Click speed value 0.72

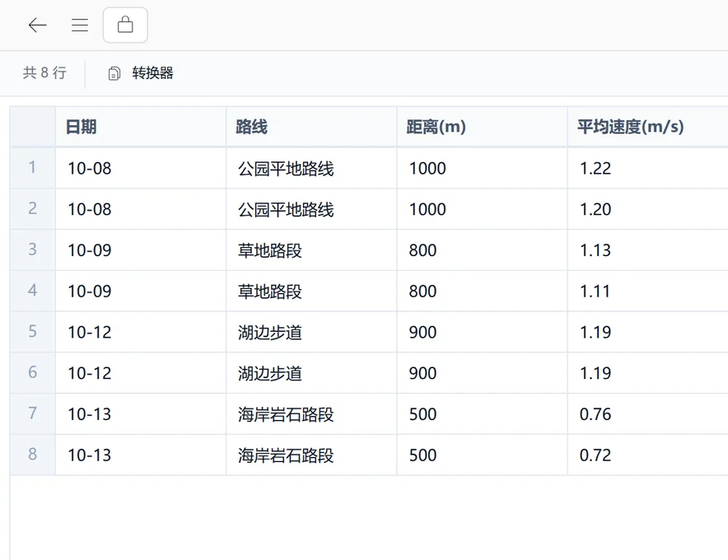[x=595, y=455]
